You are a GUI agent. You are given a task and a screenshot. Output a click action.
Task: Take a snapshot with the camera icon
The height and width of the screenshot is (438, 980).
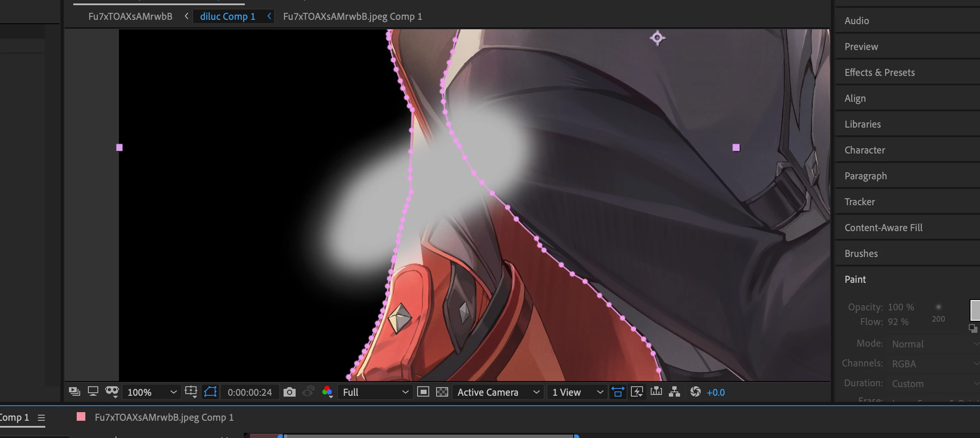(290, 392)
